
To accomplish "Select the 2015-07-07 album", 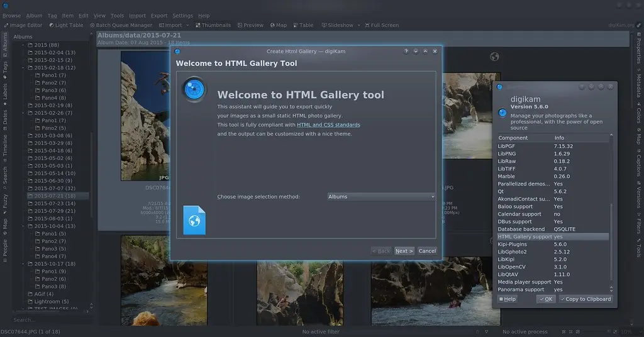I will [x=55, y=189].
